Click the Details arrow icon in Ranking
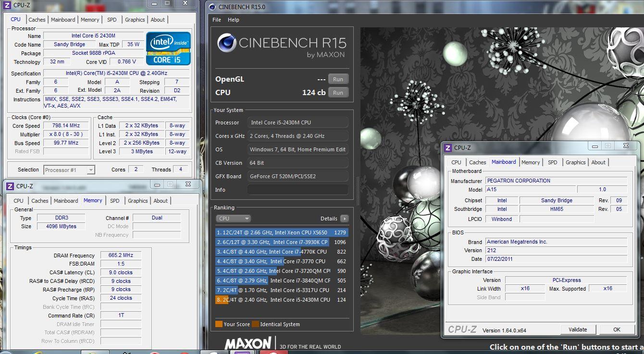 click(344, 219)
